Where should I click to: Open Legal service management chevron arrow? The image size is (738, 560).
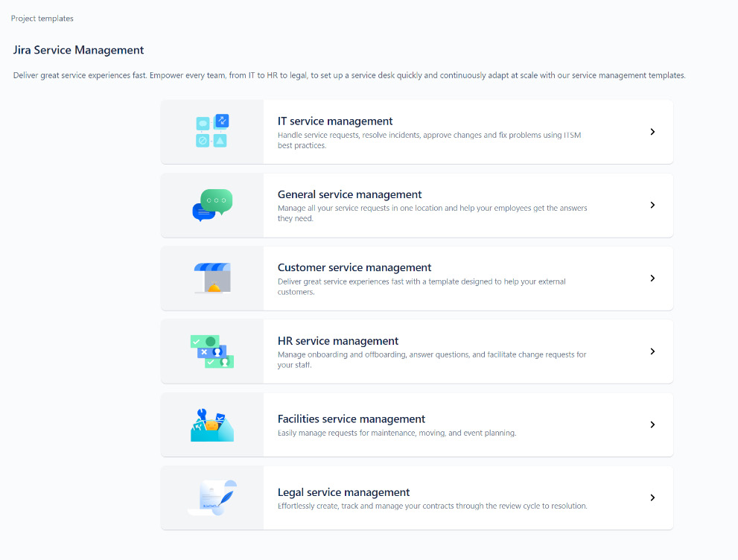click(652, 498)
